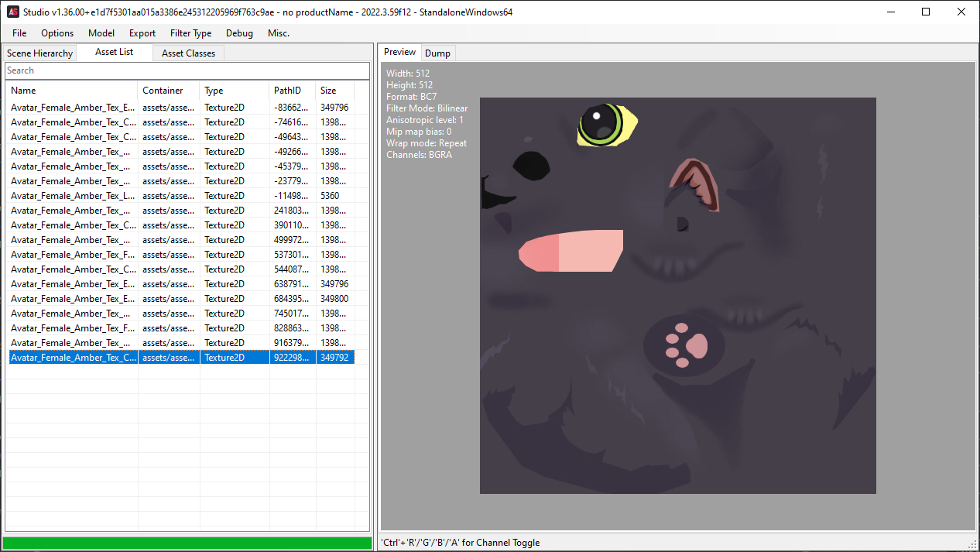
Task: Select the asset row with PathID 241803...
Action: pos(181,211)
